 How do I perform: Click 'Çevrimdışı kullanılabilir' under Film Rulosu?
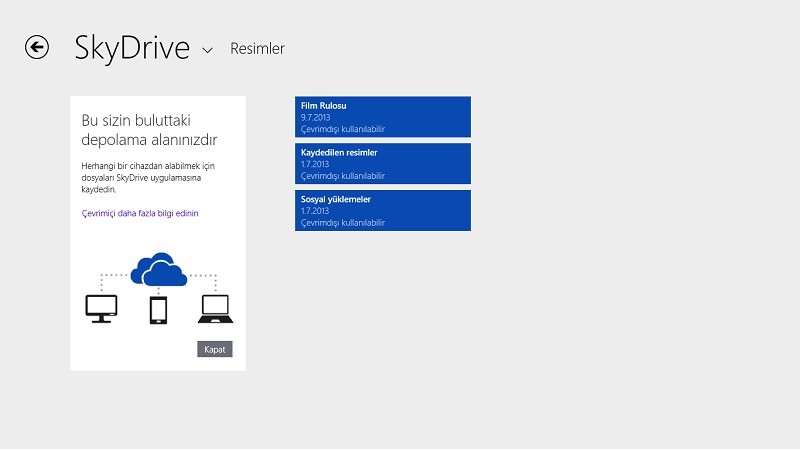click(342, 129)
